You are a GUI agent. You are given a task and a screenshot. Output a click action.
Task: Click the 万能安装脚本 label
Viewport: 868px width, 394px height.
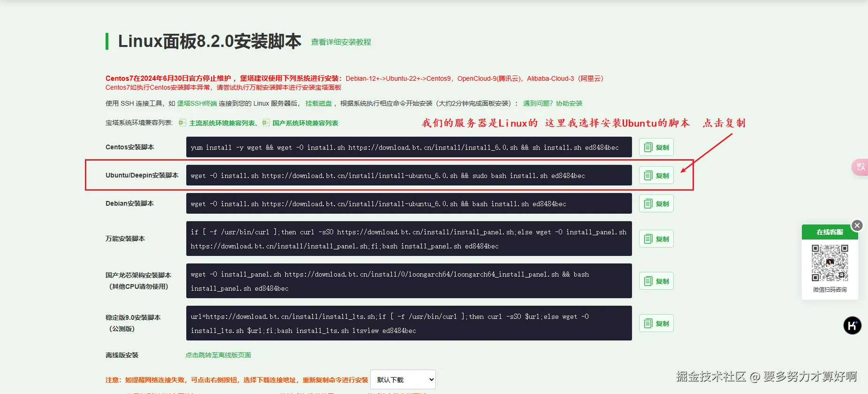click(125, 239)
